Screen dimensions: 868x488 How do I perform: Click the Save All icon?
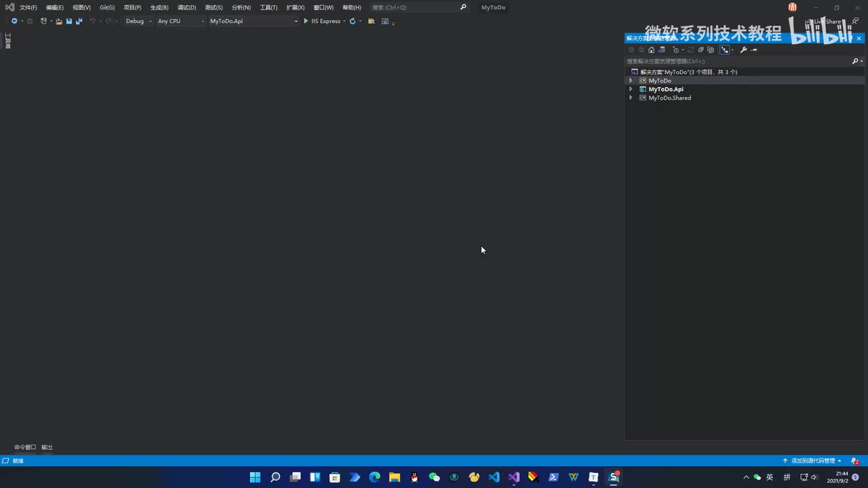tap(79, 21)
